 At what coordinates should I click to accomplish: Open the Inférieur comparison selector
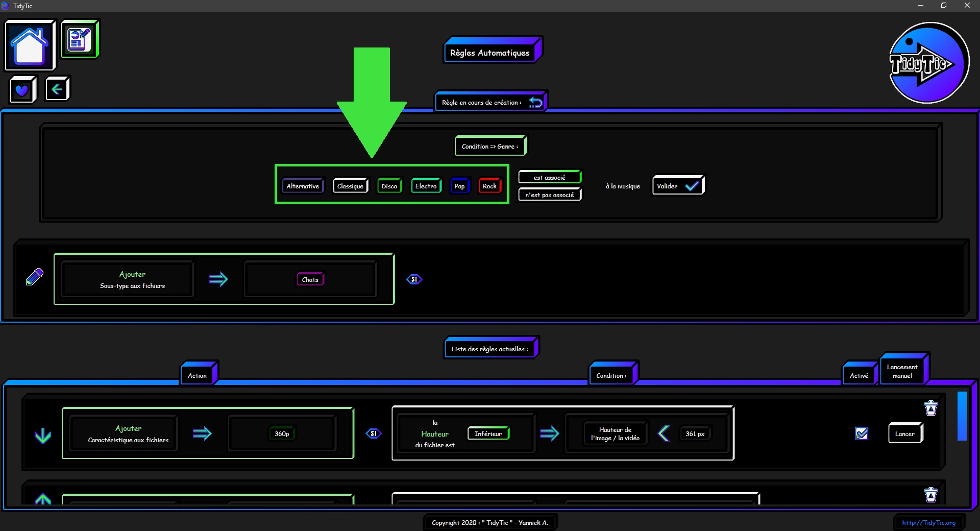488,433
